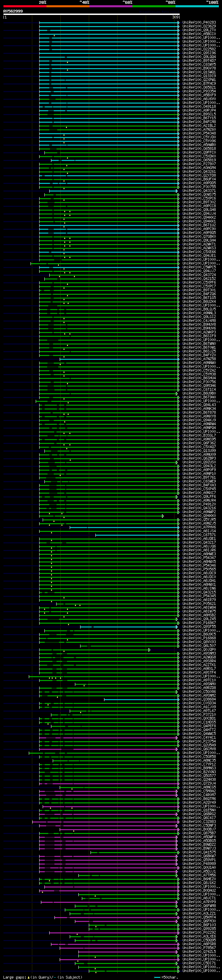Select hit label UniRef100_P27807
The width and height of the screenshot is (222, 980).
(199, 164)
